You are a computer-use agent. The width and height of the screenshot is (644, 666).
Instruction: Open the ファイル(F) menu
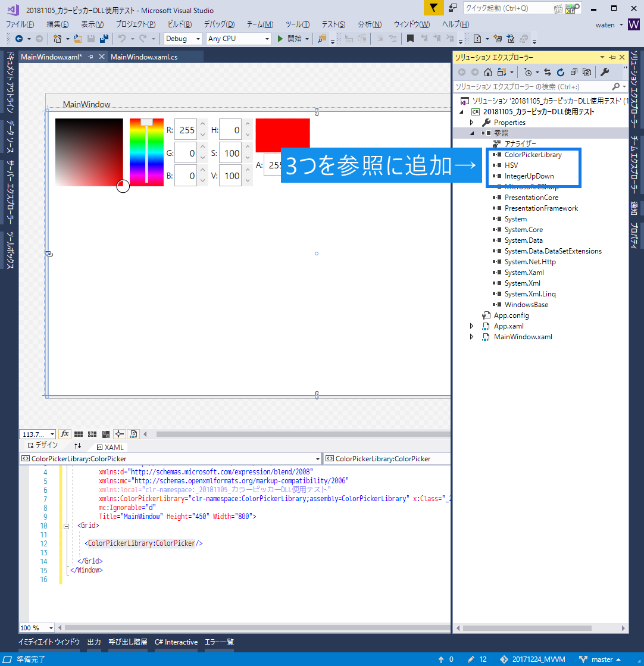click(20, 24)
